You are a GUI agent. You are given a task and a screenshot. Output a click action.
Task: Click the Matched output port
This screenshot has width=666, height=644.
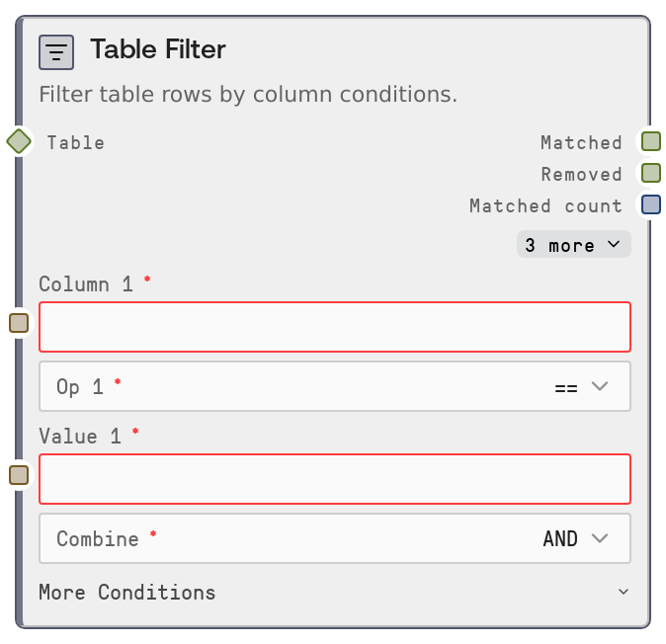pos(650,141)
